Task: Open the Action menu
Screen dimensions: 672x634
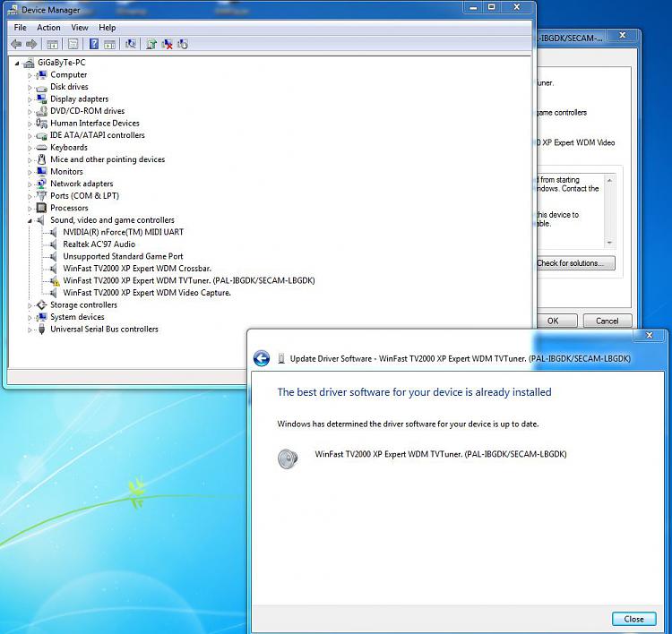Action: coord(48,28)
